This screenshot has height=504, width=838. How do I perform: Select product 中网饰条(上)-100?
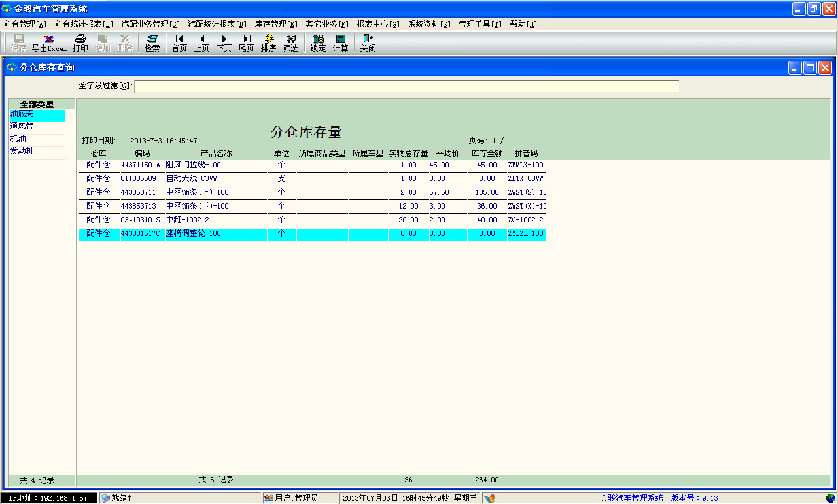click(x=216, y=192)
